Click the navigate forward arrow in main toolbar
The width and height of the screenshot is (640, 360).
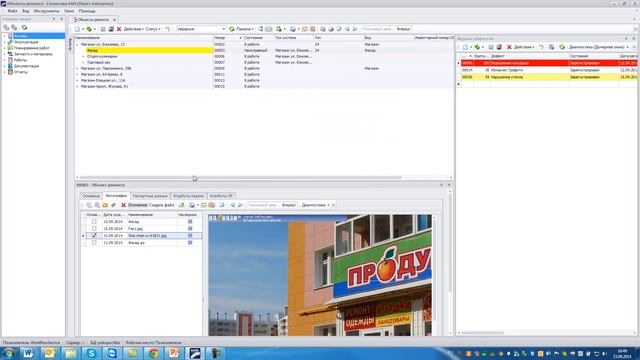pos(355,29)
